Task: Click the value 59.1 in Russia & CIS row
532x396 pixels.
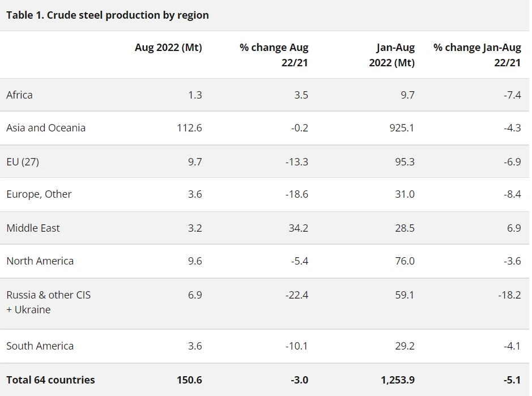Action: click(405, 295)
